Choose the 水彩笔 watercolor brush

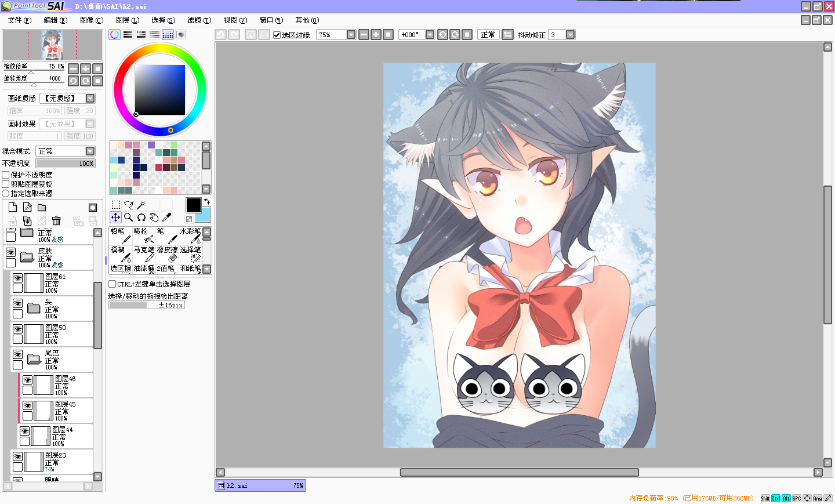pos(190,235)
